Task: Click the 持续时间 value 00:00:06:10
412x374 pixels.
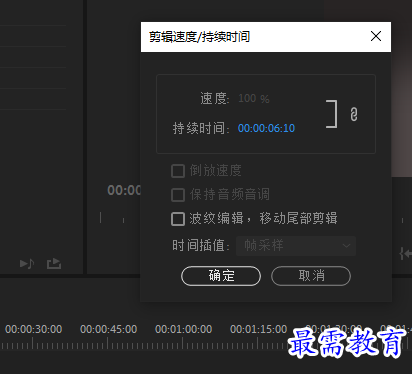Action: [x=266, y=128]
